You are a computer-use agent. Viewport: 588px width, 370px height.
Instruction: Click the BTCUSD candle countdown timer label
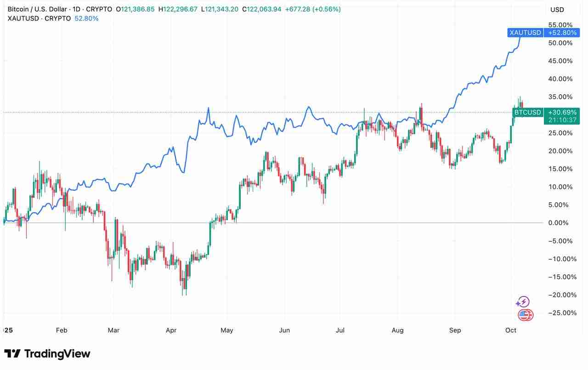click(x=556, y=120)
